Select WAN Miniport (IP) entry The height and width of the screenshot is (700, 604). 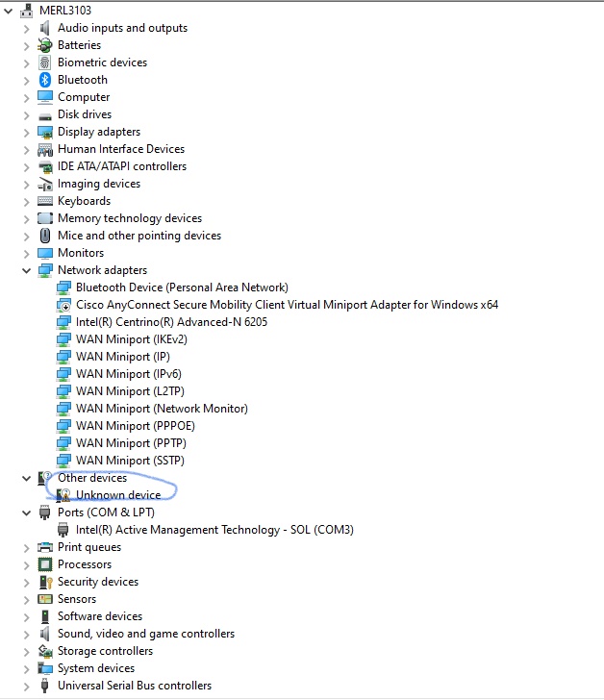click(x=123, y=357)
